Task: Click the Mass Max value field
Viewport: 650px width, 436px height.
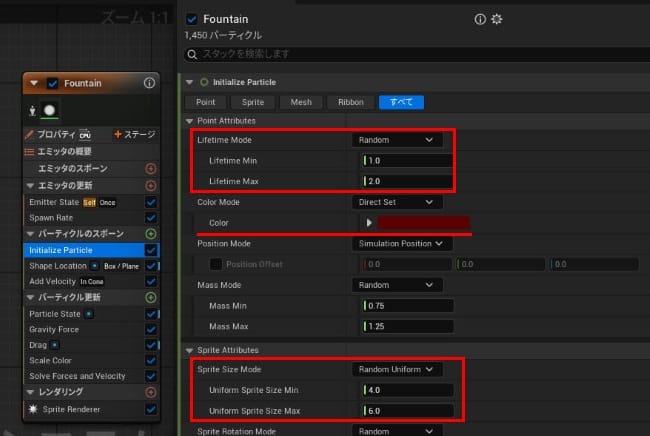Action: 407,327
